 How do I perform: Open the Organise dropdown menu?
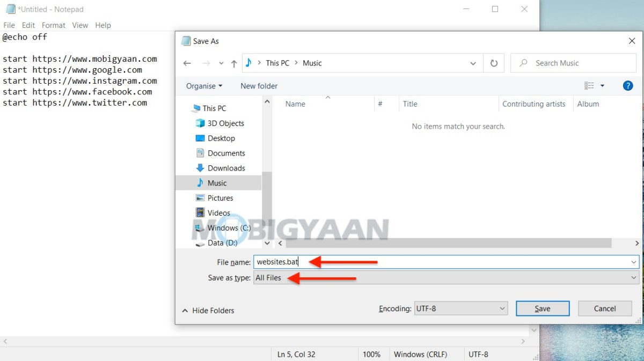(x=204, y=86)
